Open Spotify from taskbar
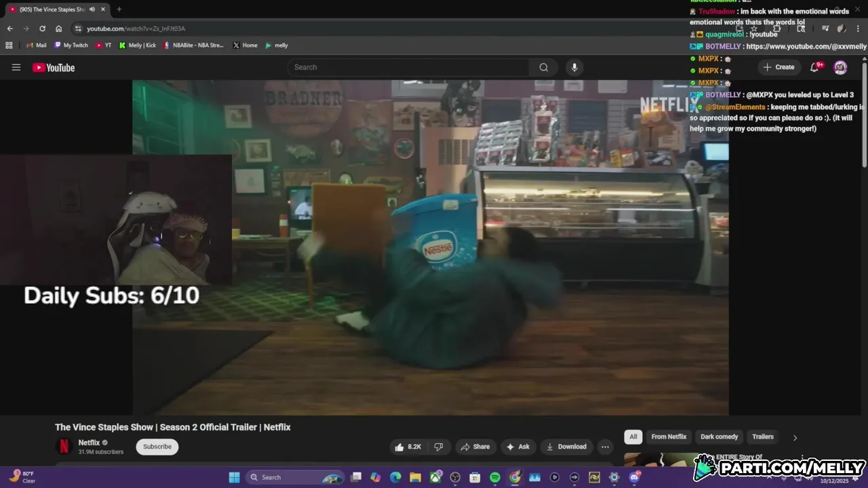 (495, 477)
